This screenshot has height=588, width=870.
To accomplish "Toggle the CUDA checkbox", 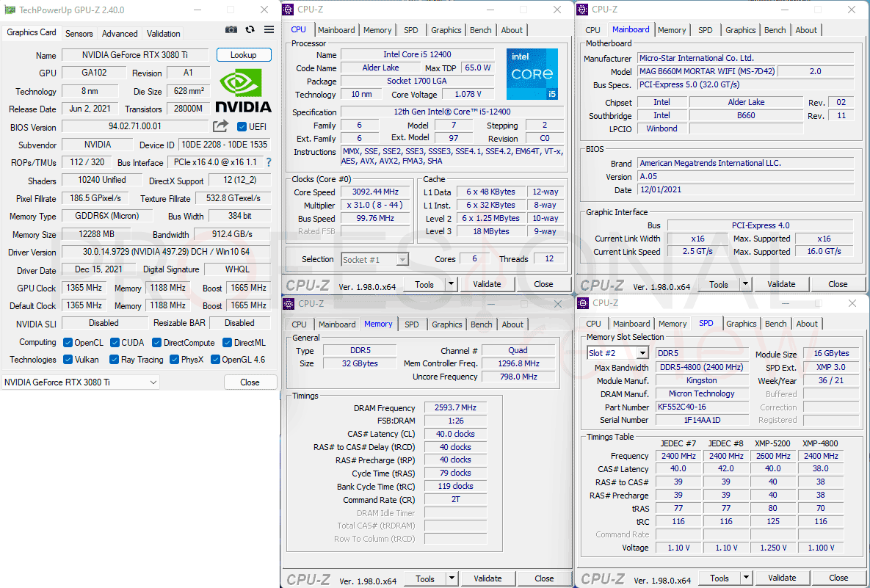I will point(115,342).
